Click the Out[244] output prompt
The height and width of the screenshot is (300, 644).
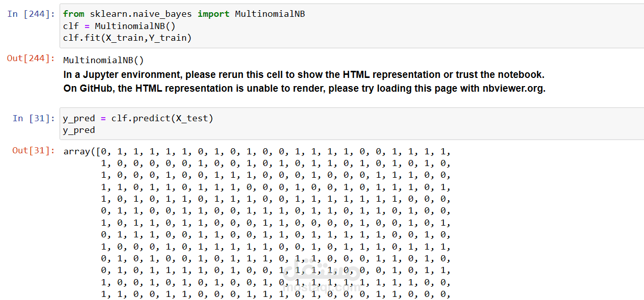pyautogui.click(x=31, y=58)
